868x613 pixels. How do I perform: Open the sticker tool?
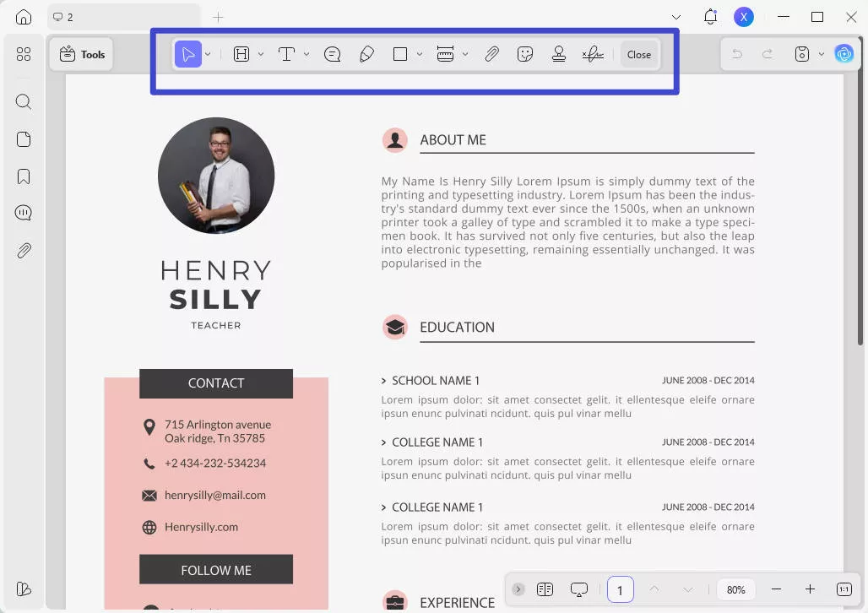(x=525, y=54)
